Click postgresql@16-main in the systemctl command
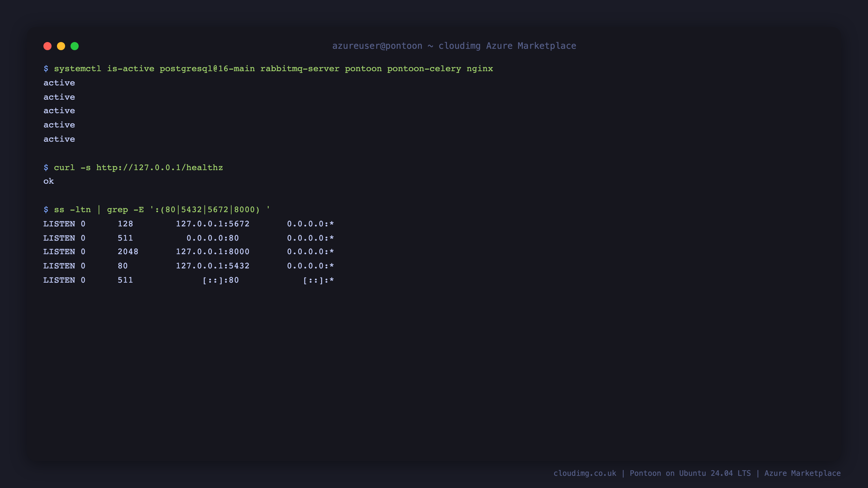 [207, 69]
